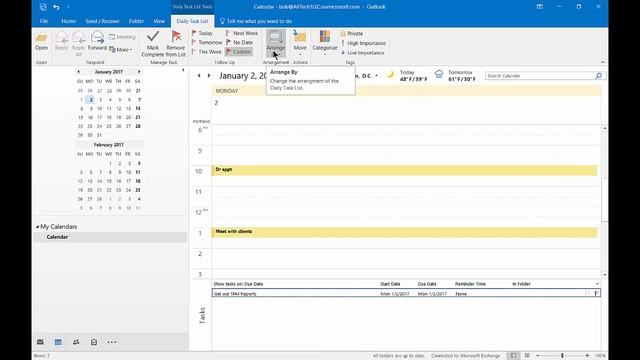Open the weather location dropdown
The height and width of the screenshot is (360, 640).
tap(376, 76)
